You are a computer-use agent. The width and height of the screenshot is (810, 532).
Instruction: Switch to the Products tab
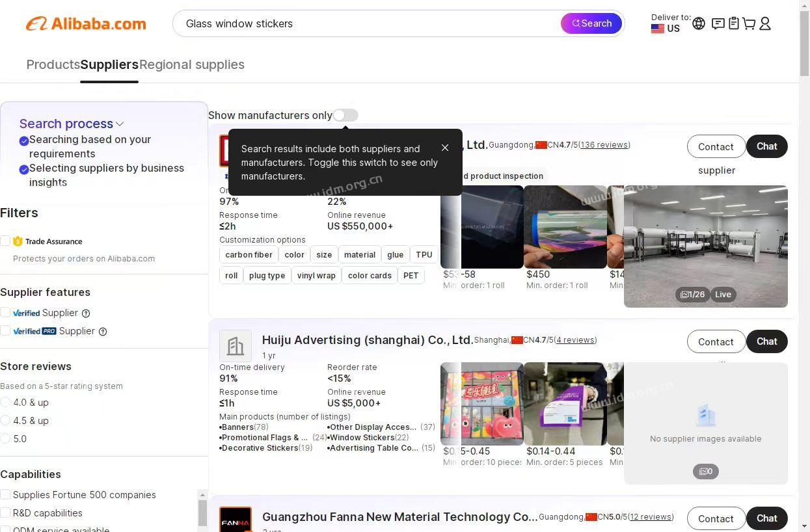[53, 64]
